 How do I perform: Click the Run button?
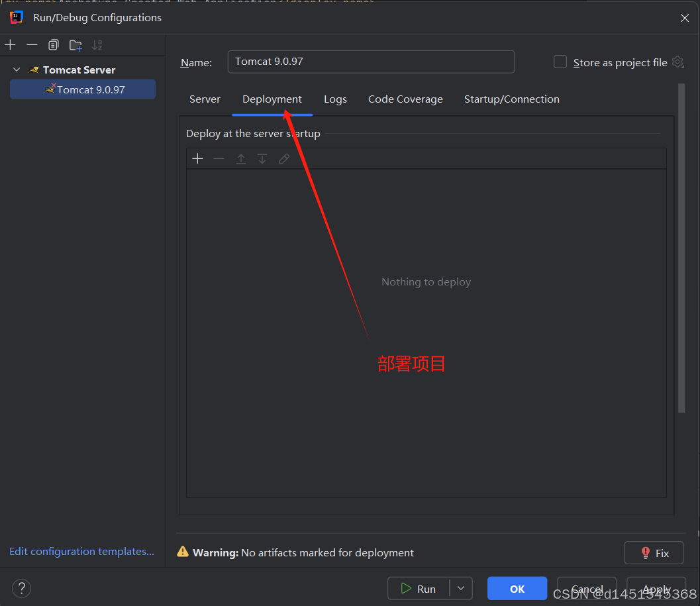coord(419,589)
